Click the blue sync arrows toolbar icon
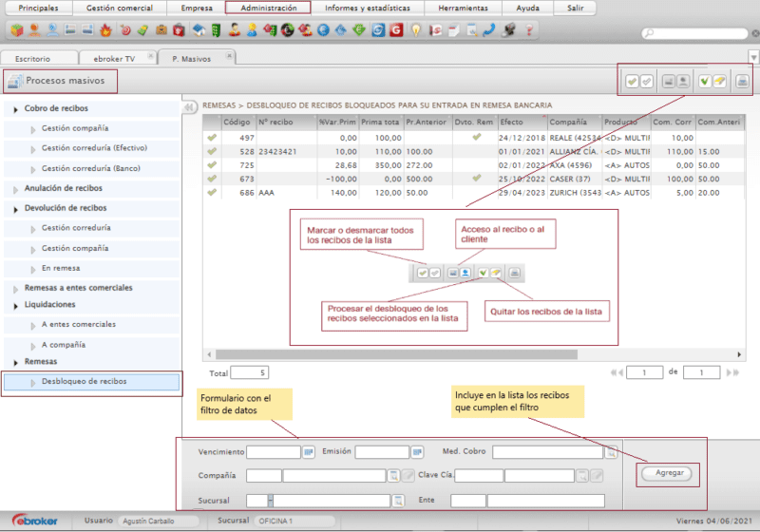 (x=378, y=30)
